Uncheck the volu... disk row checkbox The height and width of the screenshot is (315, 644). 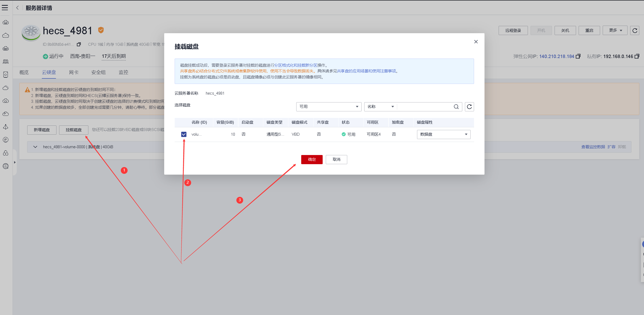tap(184, 134)
